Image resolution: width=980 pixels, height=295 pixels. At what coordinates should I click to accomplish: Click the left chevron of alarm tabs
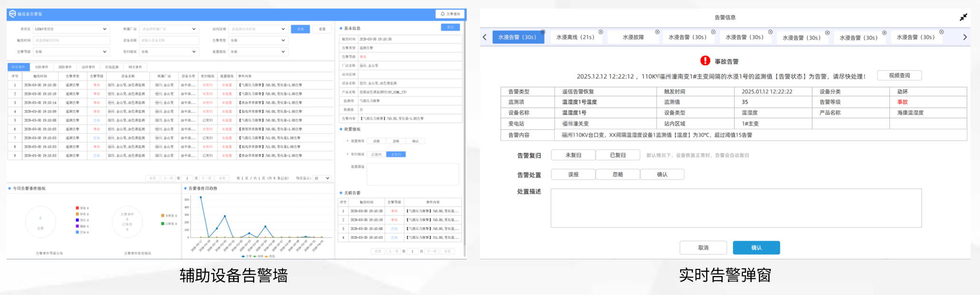pos(484,37)
